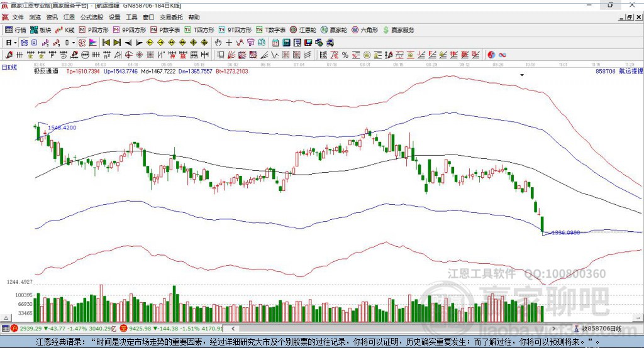The height and width of the screenshot is (348, 644).
Task: Click the 日K线 period label
Action: (9, 67)
